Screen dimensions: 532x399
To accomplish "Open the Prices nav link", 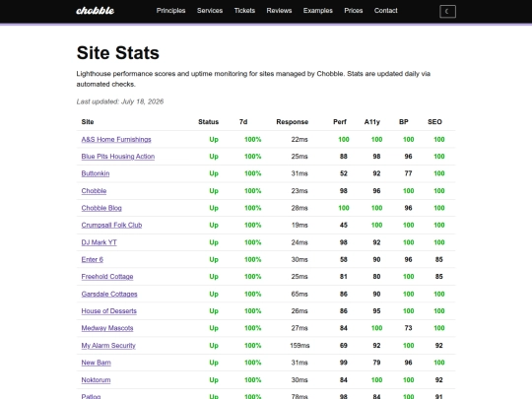I will (x=354, y=11).
